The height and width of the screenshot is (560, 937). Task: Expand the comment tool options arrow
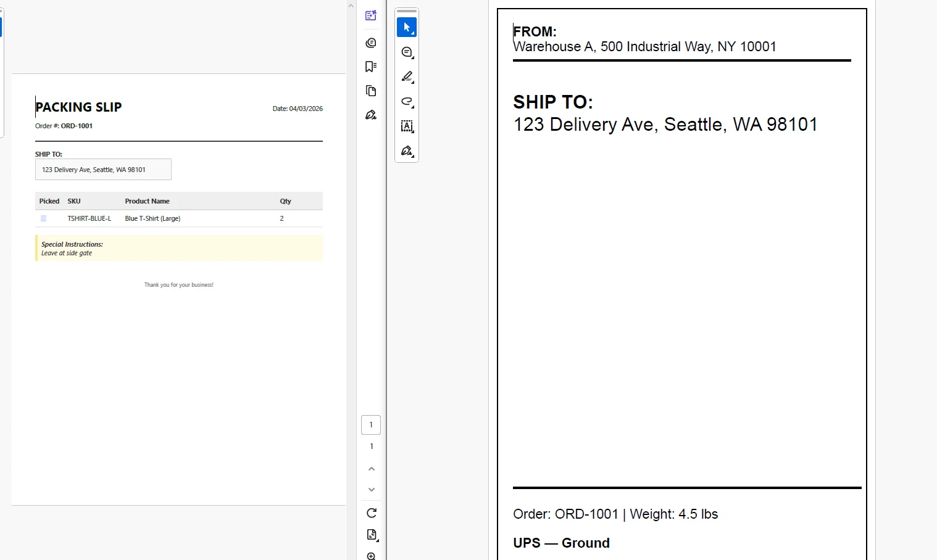click(413, 57)
